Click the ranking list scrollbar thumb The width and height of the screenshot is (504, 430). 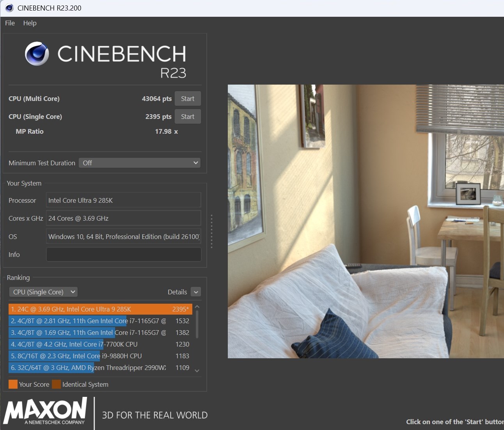pos(197,324)
